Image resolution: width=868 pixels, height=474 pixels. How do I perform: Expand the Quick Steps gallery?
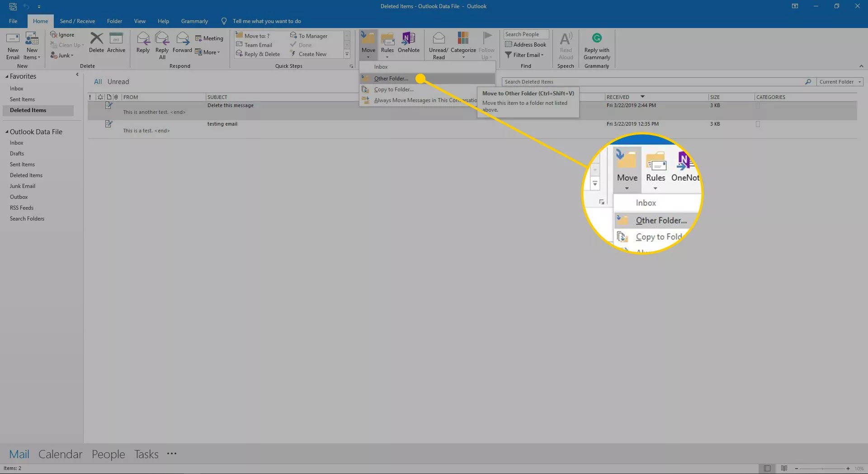click(x=347, y=54)
